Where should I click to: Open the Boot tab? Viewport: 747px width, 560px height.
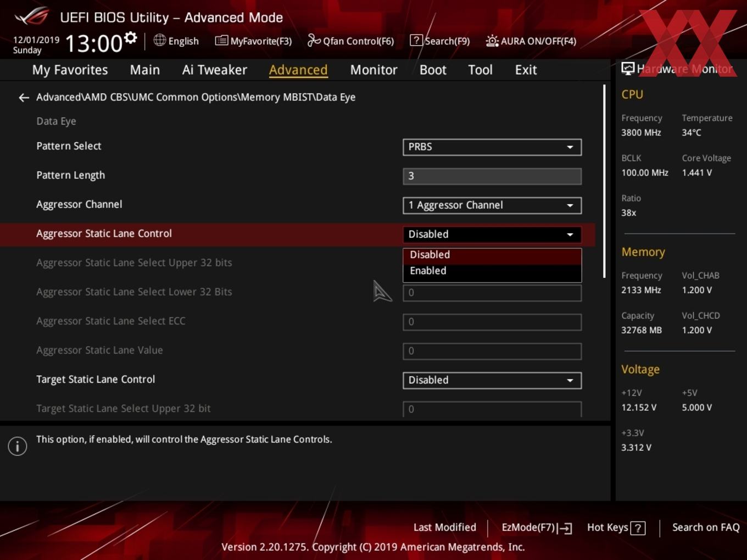tap(433, 70)
